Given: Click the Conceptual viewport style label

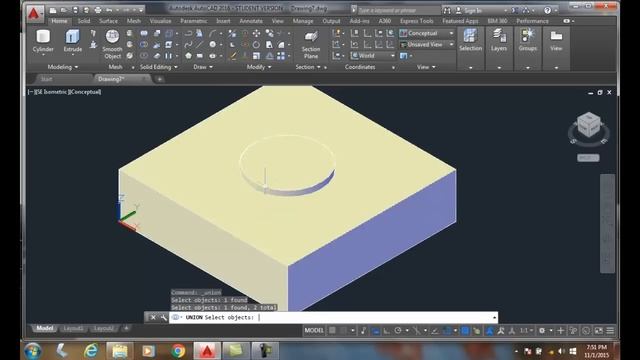Looking at the screenshot, I should [x=84, y=92].
